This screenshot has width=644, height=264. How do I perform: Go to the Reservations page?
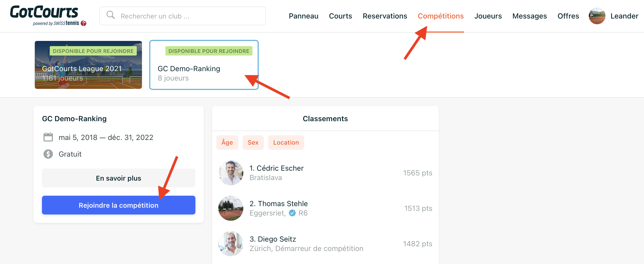pyautogui.click(x=385, y=16)
